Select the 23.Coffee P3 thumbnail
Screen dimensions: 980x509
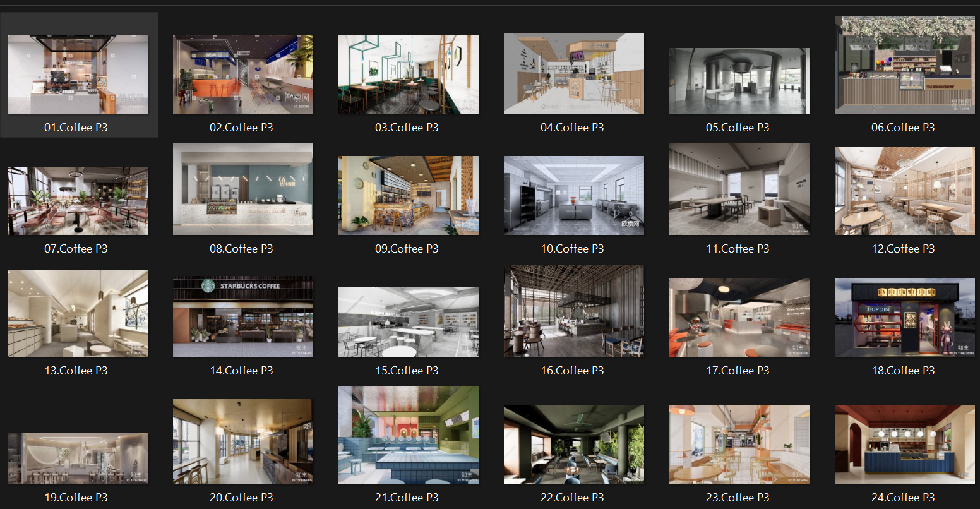pos(739,445)
